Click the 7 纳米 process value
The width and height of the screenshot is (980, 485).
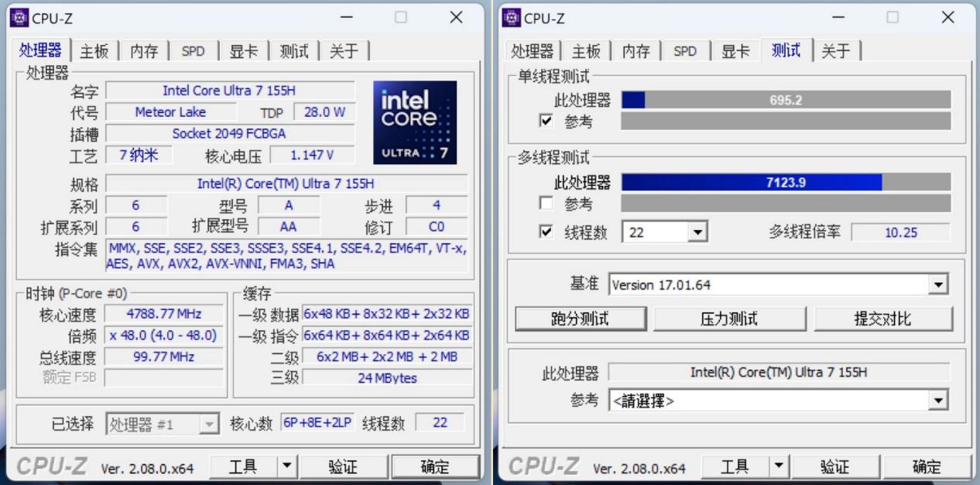139,155
